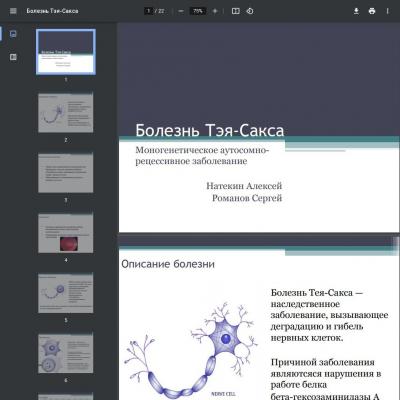The width and height of the screenshot is (400, 400).
Task: Click the zoom in plus button
Action: point(215,11)
